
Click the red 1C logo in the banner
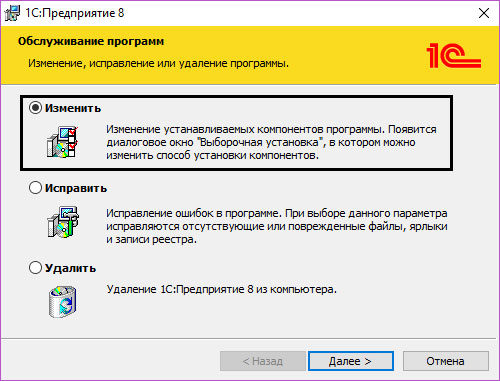pyautogui.click(x=454, y=55)
